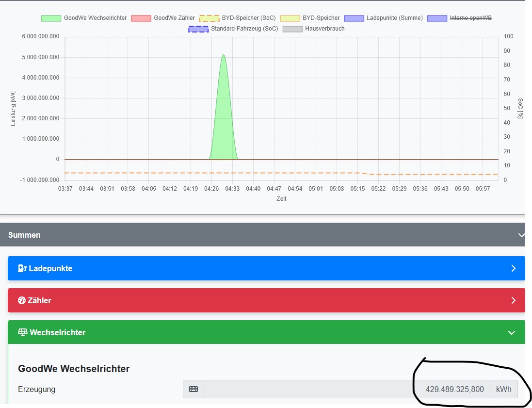Click gray Hausverbrauch color swatch

(x=292, y=29)
